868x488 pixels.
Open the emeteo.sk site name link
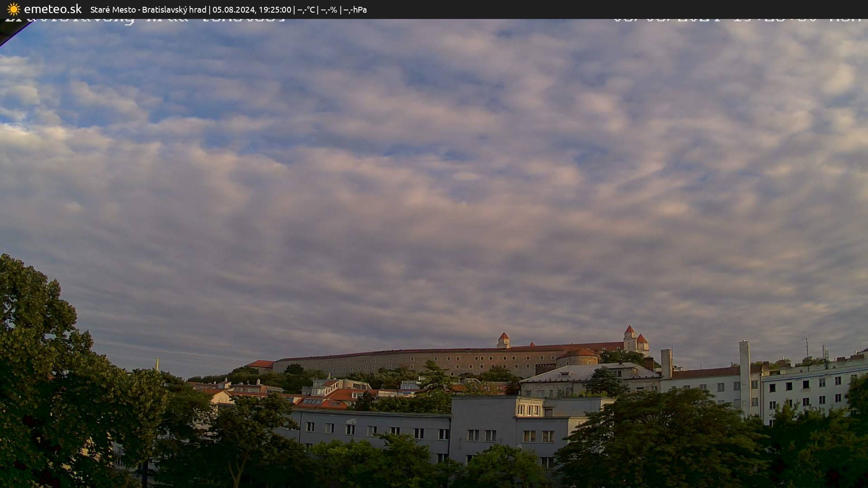pyautogui.click(x=52, y=9)
